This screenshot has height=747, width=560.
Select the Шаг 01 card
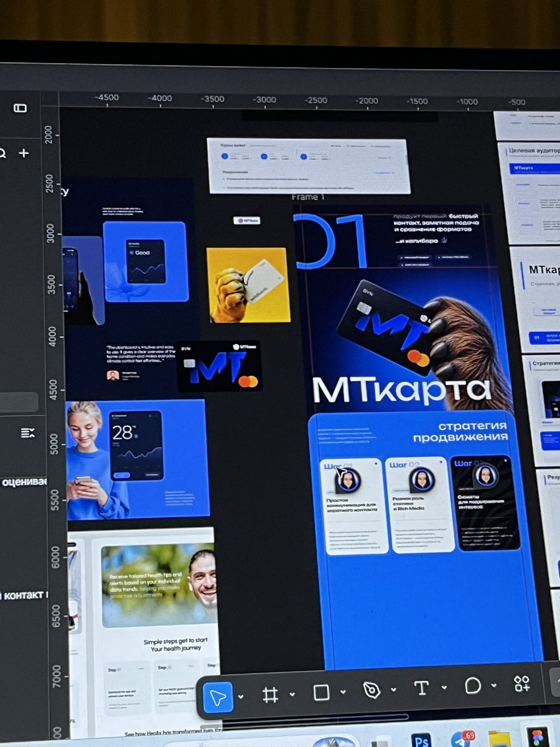coord(354,507)
